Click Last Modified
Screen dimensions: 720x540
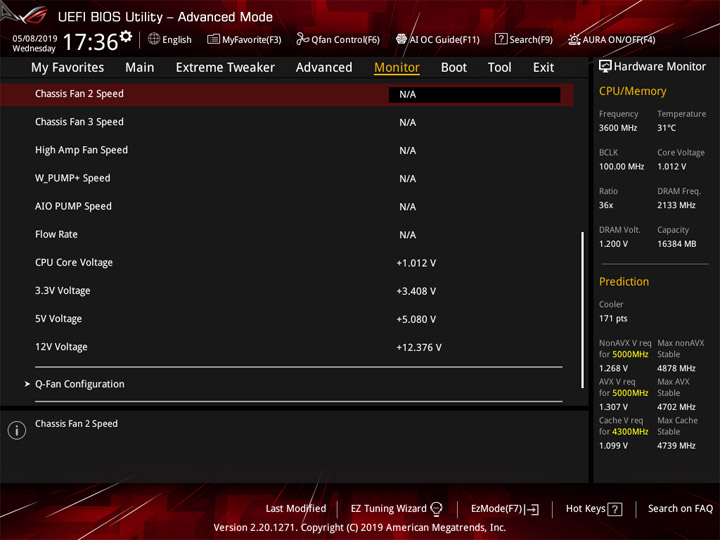[x=296, y=508]
